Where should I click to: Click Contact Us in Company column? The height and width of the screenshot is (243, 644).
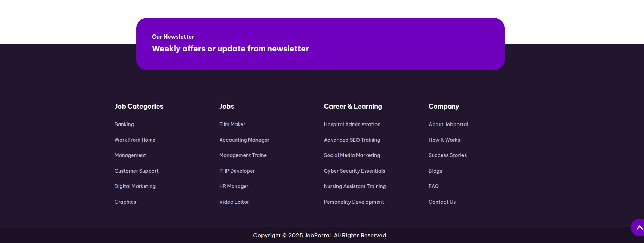(x=442, y=202)
